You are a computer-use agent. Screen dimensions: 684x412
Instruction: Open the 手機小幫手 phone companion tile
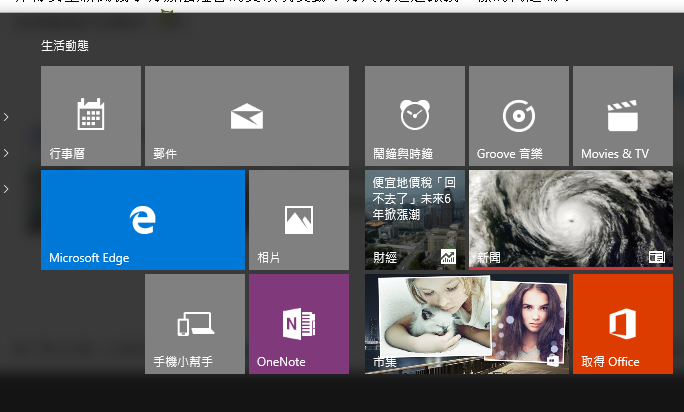coord(195,324)
